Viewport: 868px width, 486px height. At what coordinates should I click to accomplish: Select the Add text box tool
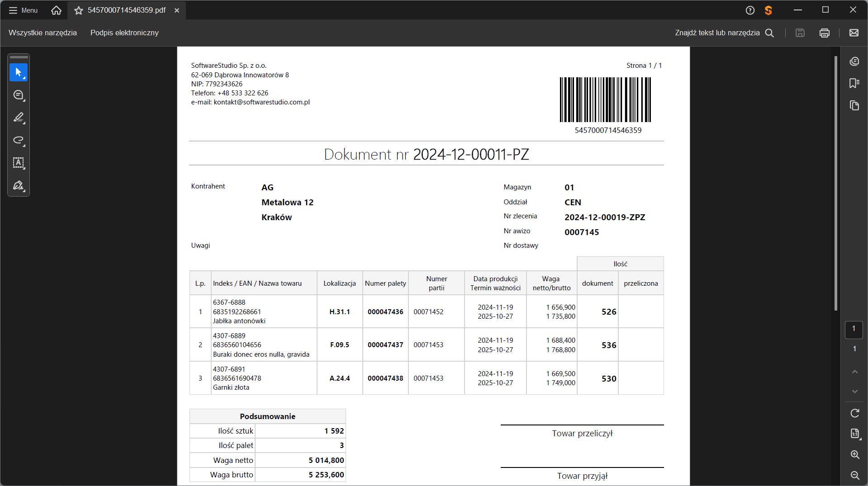[19, 163]
